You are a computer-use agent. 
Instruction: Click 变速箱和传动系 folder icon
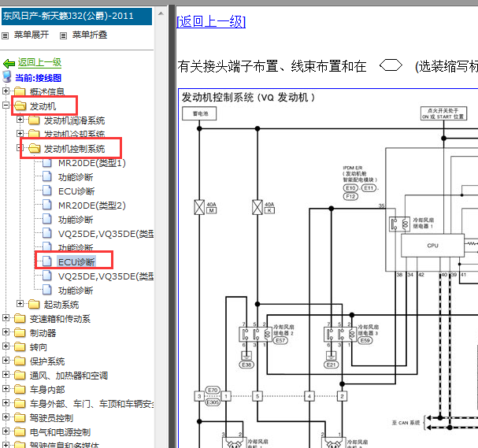(20, 318)
